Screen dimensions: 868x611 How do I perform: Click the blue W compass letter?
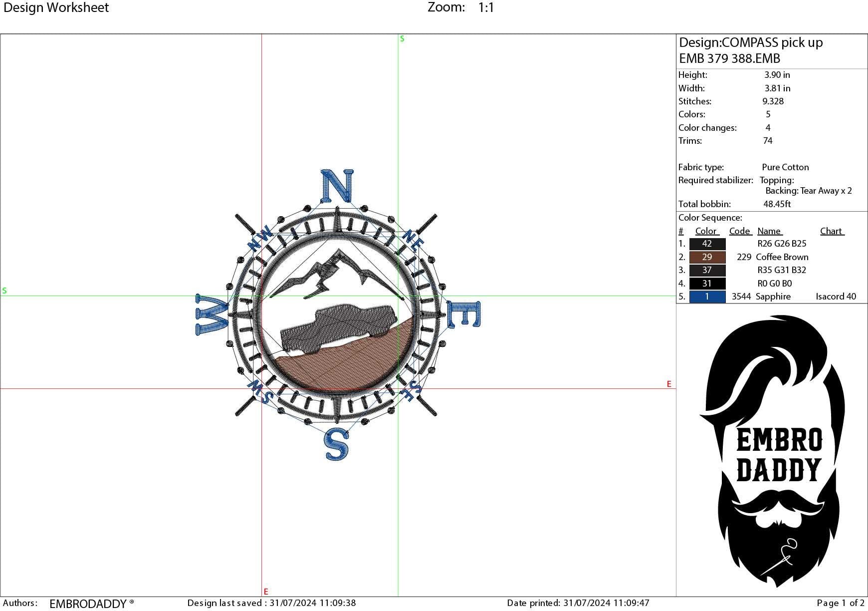(212, 314)
